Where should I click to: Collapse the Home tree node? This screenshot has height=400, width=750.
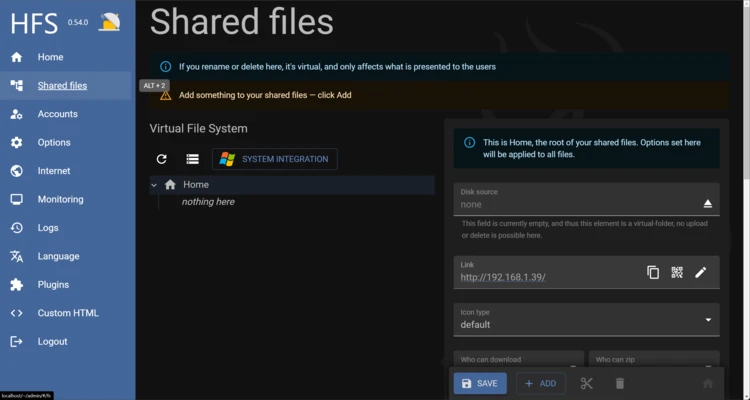click(154, 185)
